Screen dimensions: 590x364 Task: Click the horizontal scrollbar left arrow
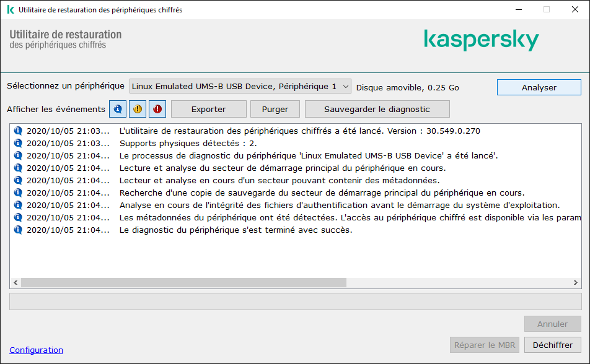15,282
